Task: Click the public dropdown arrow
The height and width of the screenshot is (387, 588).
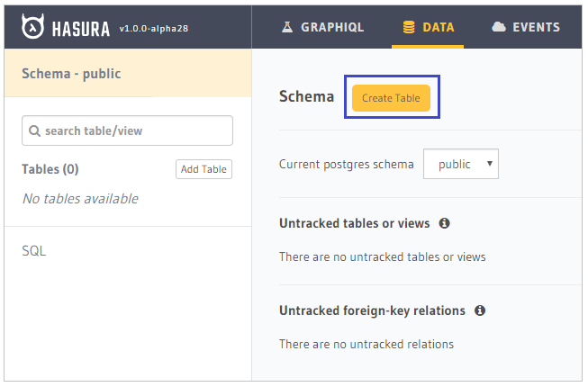Action: (x=489, y=164)
